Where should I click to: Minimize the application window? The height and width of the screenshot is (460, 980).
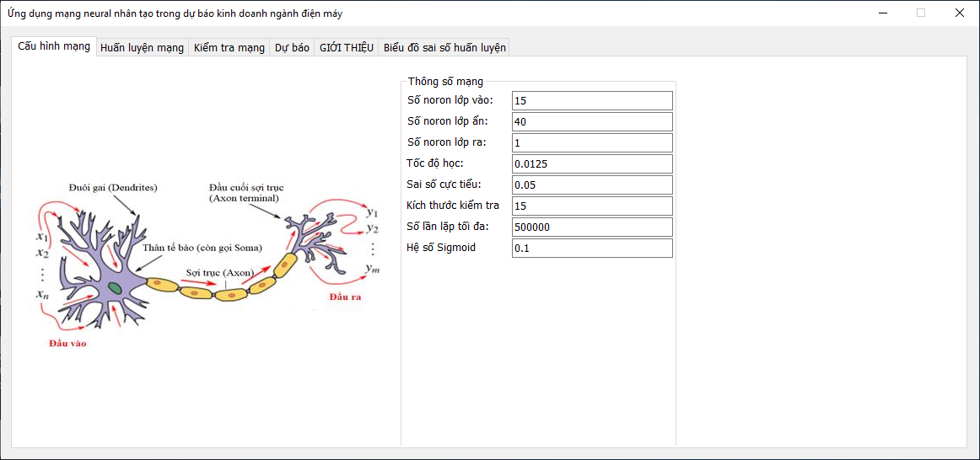coord(884,13)
